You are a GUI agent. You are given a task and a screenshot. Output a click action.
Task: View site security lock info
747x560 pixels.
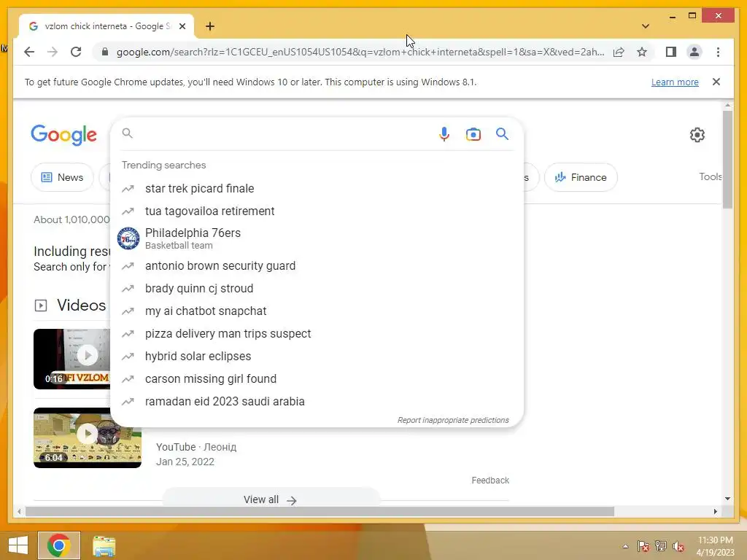point(105,52)
